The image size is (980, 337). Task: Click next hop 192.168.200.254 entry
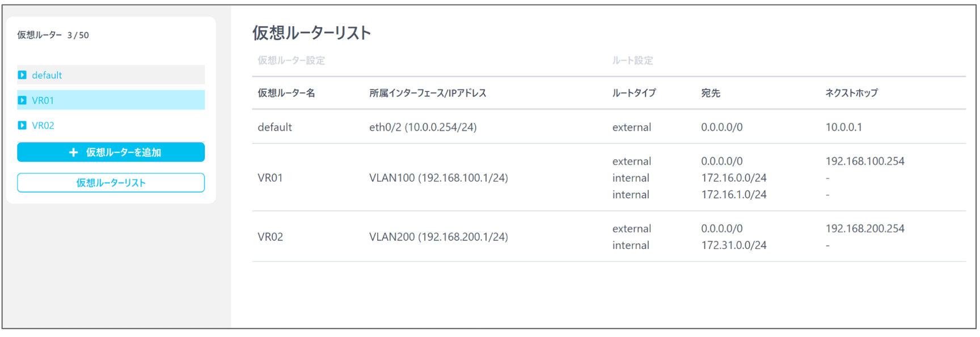(865, 229)
